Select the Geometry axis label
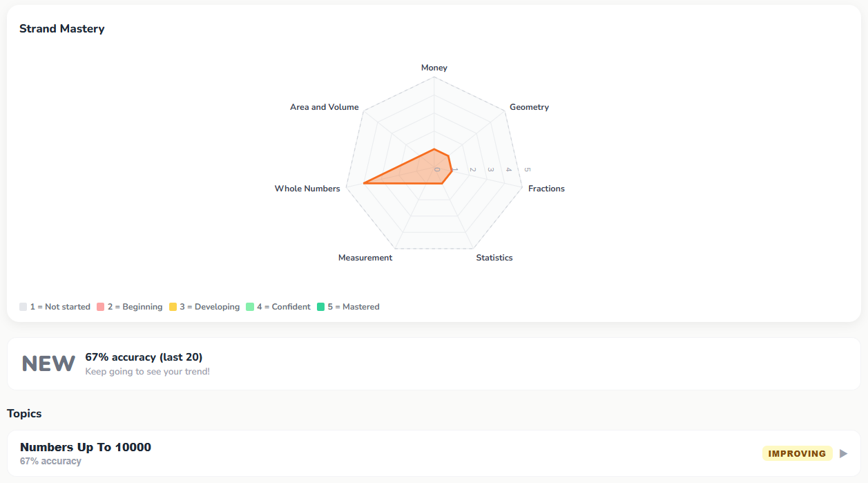Image resolution: width=868 pixels, height=483 pixels. (x=529, y=107)
